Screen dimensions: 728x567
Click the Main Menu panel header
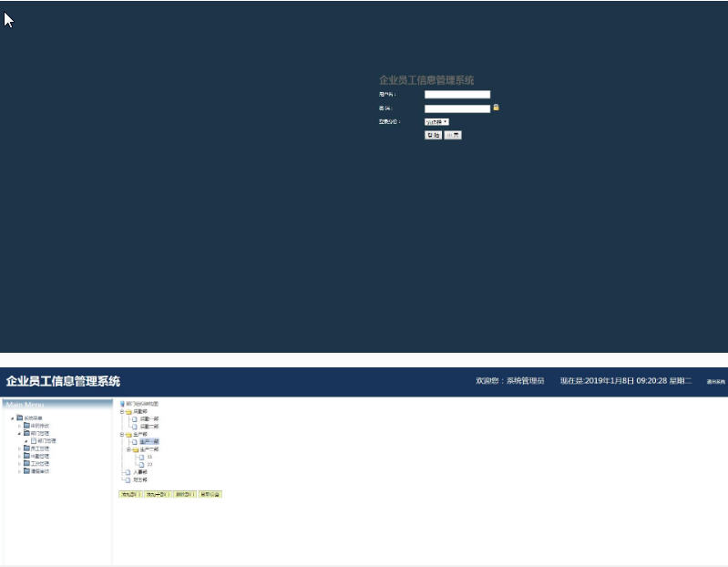[57, 405]
